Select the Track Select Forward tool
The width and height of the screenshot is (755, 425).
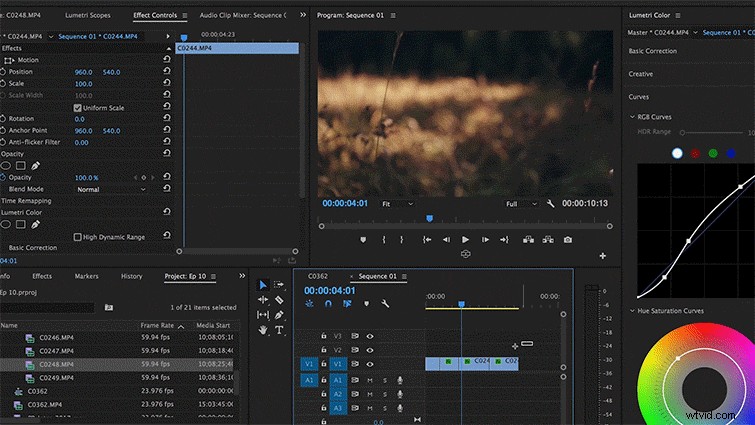(x=279, y=284)
